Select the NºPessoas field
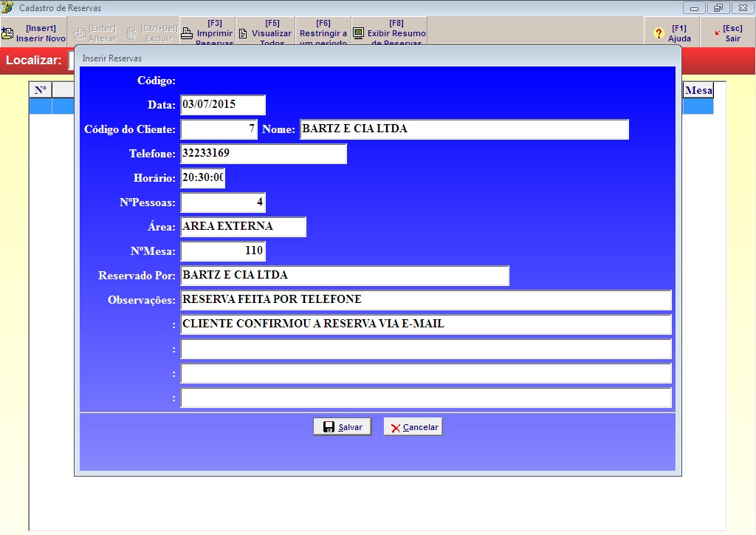The height and width of the screenshot is (535, 756). click(222, 202)
